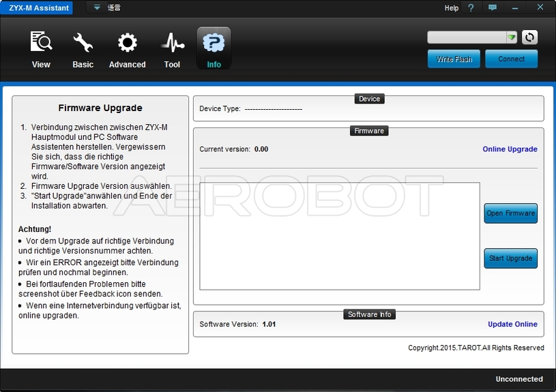
Task: Open the View section icon
Action: tap(41, 44)
